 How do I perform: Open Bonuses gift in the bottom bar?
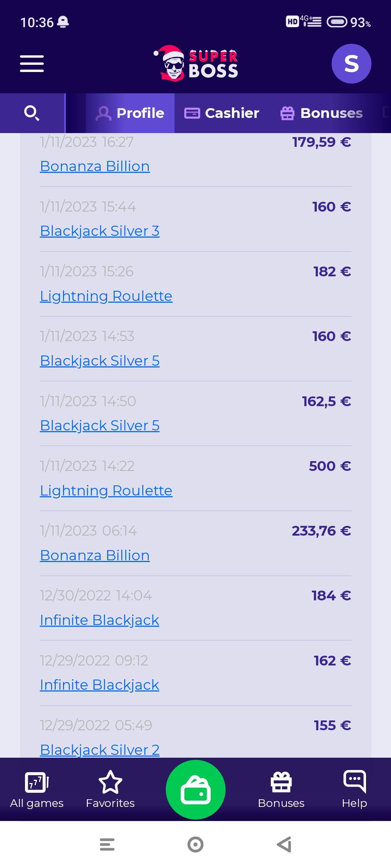(281, 790)
